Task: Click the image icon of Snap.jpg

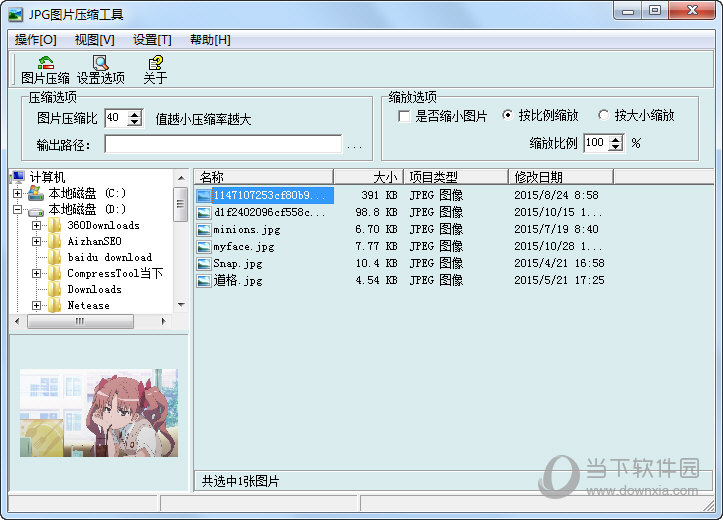Action: pyautogui.click(x=204, y=264)
